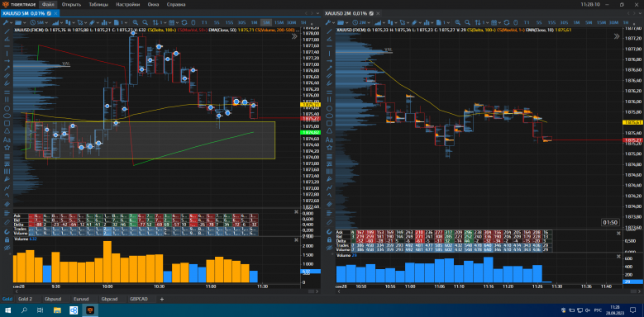Open the calendar dropdown in right chart toolbar
Viewport: 644px width, 317px height.
pyautogui.click(x=496, y=22)
